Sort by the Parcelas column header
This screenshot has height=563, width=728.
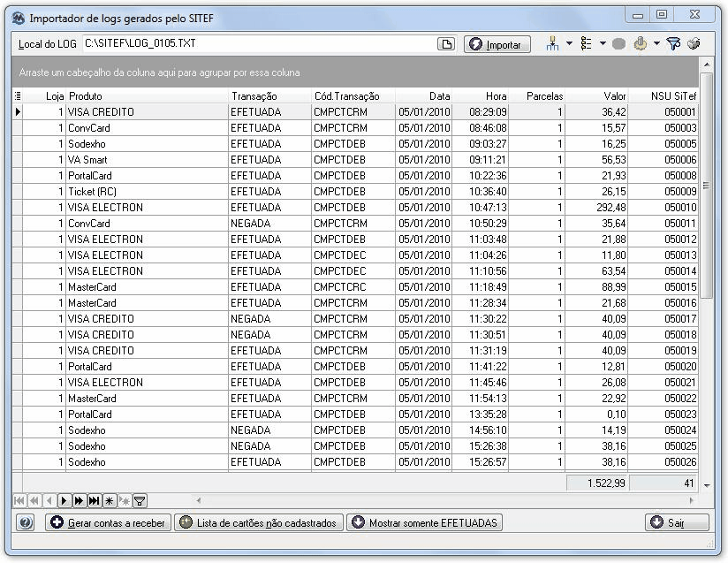(536, 96)
